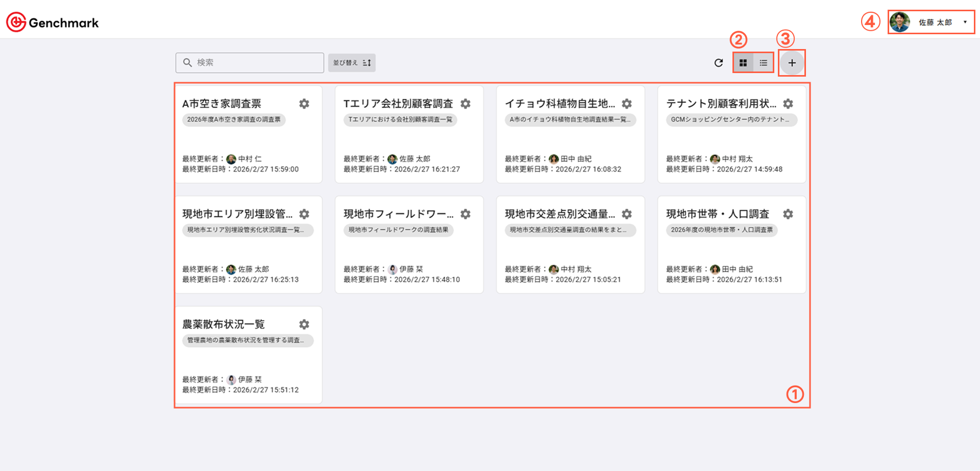Open gear settings on テナント別顧客利用状 card
980x471 pixels.
(x=788, y=104)
